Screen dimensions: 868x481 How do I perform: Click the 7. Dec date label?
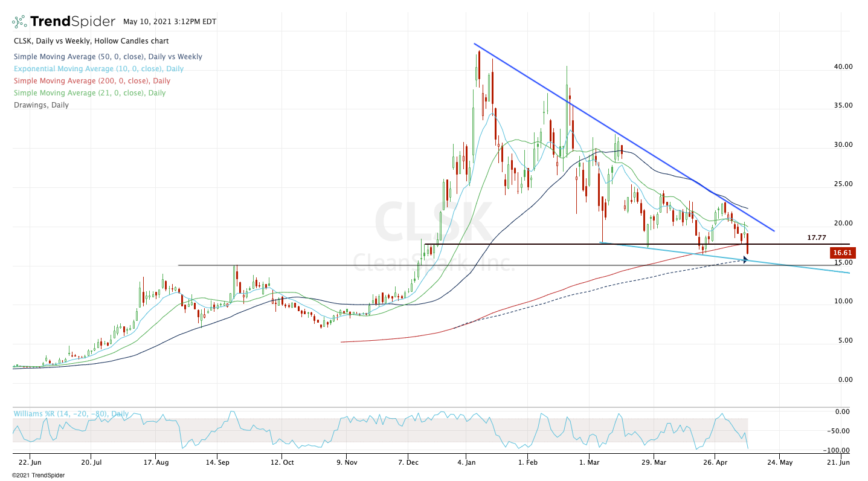pyautogui.click(x=408, y=463)
